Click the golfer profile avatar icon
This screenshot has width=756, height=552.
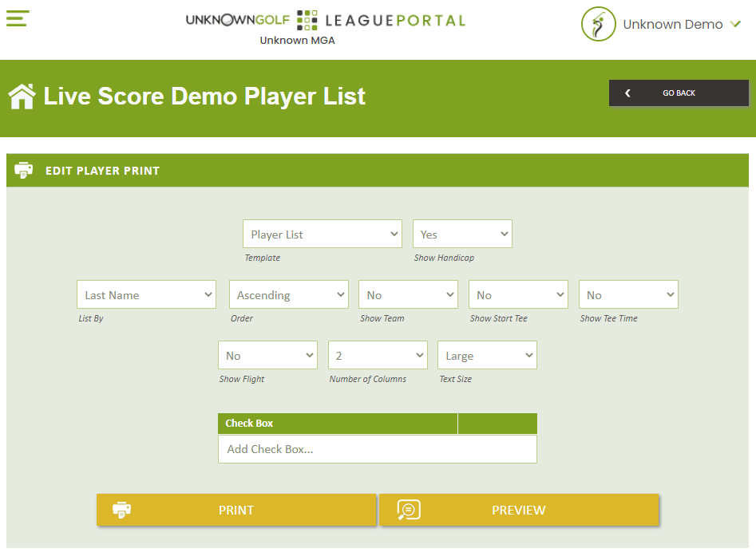click(598, 24)
